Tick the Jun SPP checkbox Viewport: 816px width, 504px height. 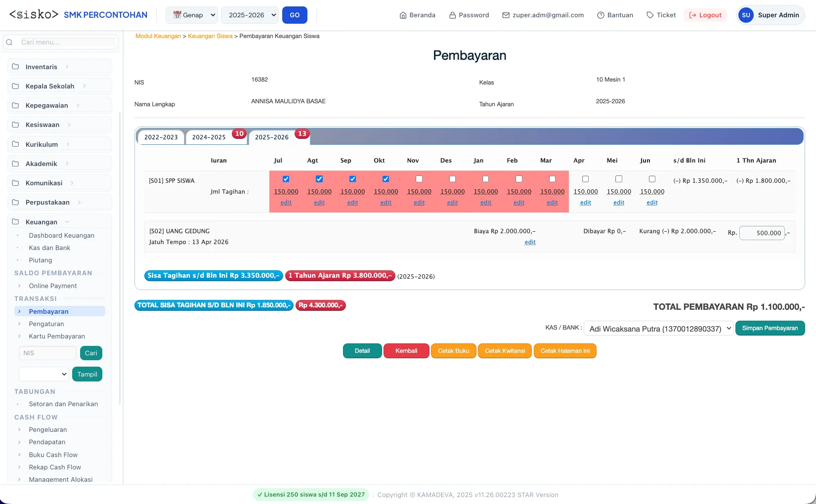coord(652,179)
